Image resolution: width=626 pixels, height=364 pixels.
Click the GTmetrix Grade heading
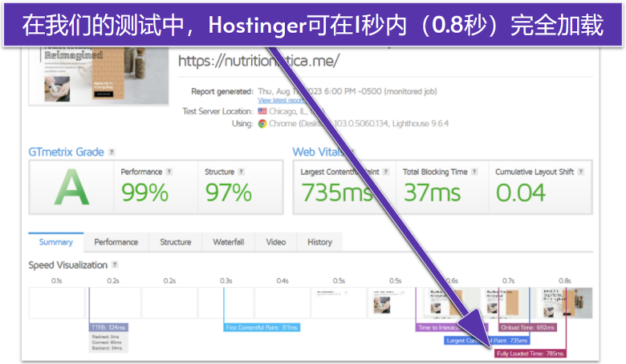pos(67,152)
